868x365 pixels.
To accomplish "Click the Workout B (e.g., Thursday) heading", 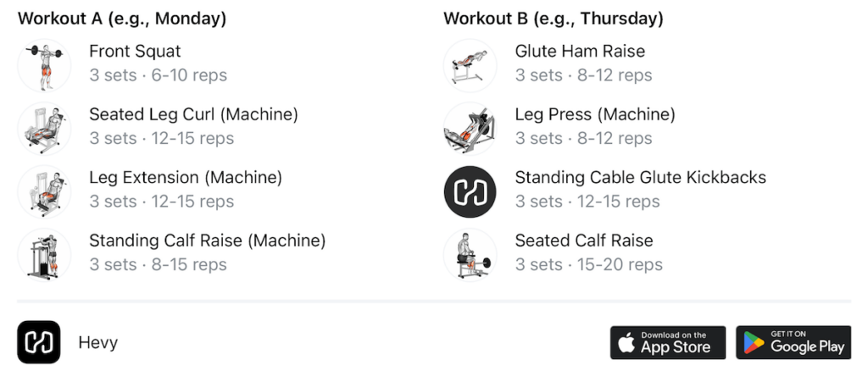I will 553,19.
